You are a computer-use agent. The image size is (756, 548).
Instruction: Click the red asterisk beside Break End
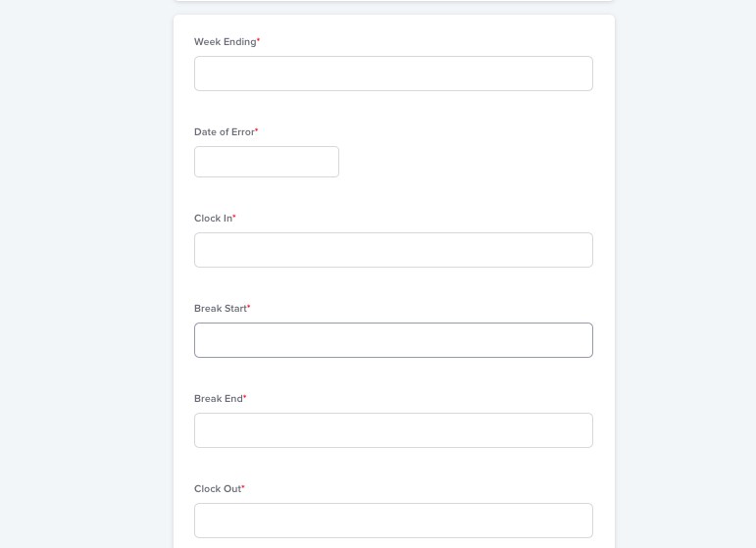point(245,398)
